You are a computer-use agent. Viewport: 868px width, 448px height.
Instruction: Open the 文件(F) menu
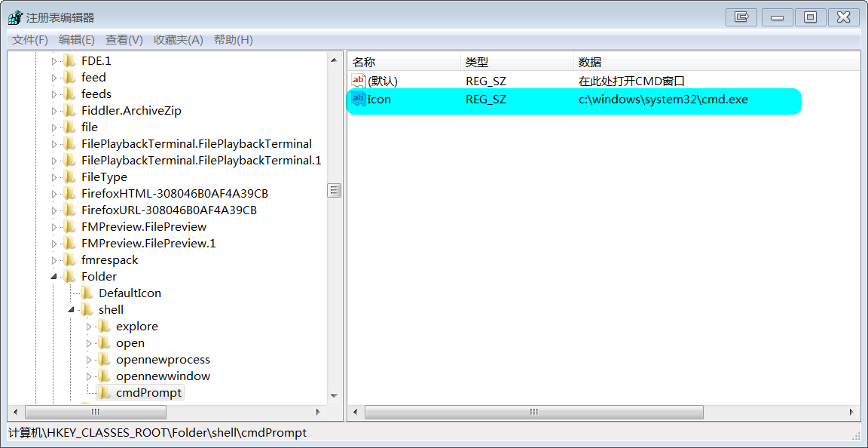[x=30, y=40]
